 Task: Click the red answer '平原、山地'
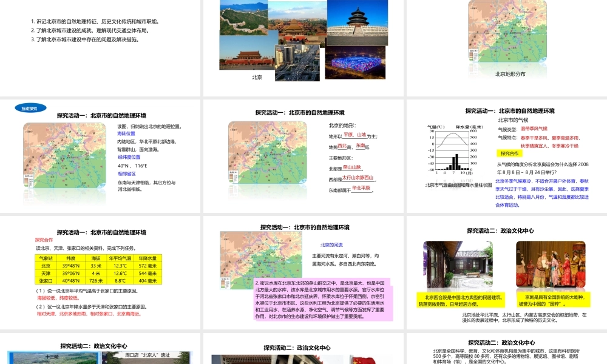click(x=354, y=135)
